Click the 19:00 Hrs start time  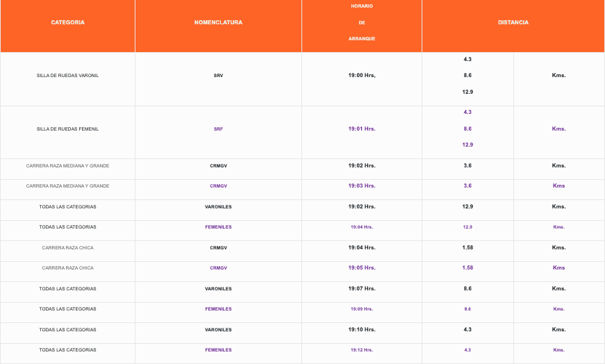coord(361,76)
